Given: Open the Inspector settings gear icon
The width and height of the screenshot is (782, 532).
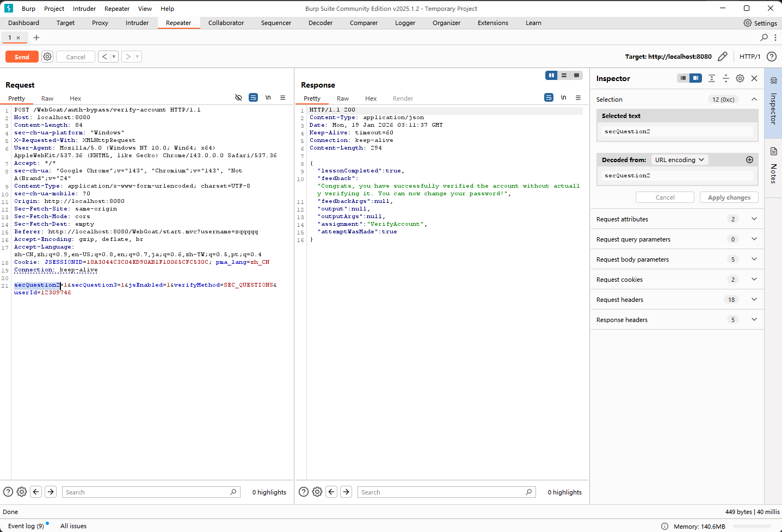Looking at the screenshot, I should point(740,78).
